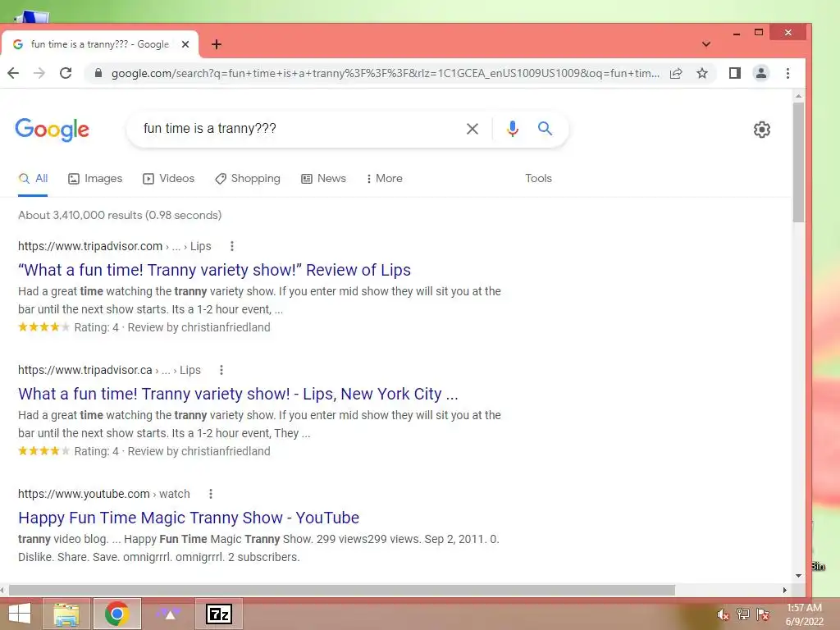Click the https://www.youtube.com › watch breadcrumb
840x630 pixels.
[104, 494]
